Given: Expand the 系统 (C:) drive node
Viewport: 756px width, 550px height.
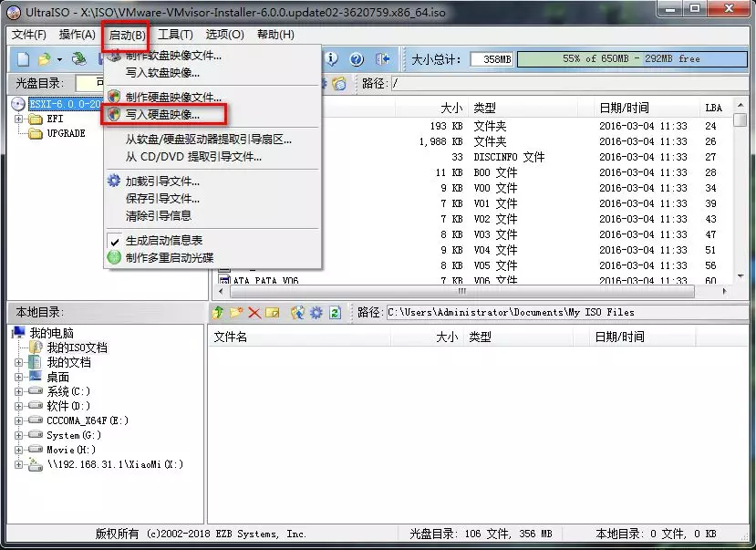Looking at the screenshot, I should click(18, 391).
